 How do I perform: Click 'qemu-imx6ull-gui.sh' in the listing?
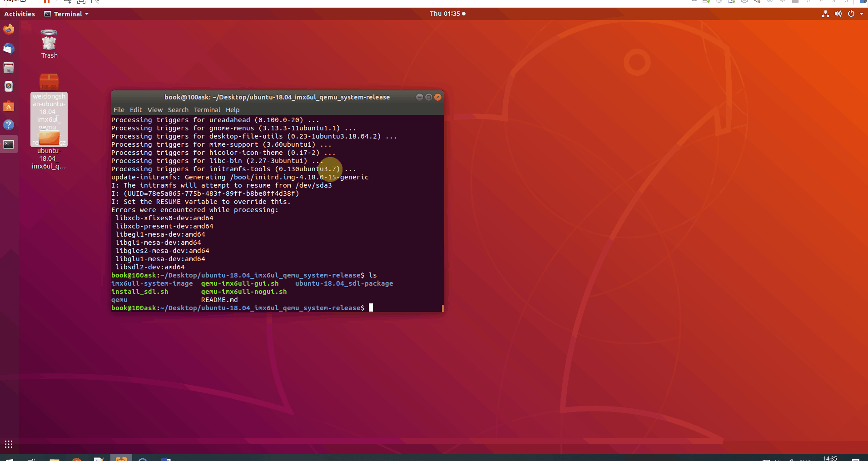point(240,283)
